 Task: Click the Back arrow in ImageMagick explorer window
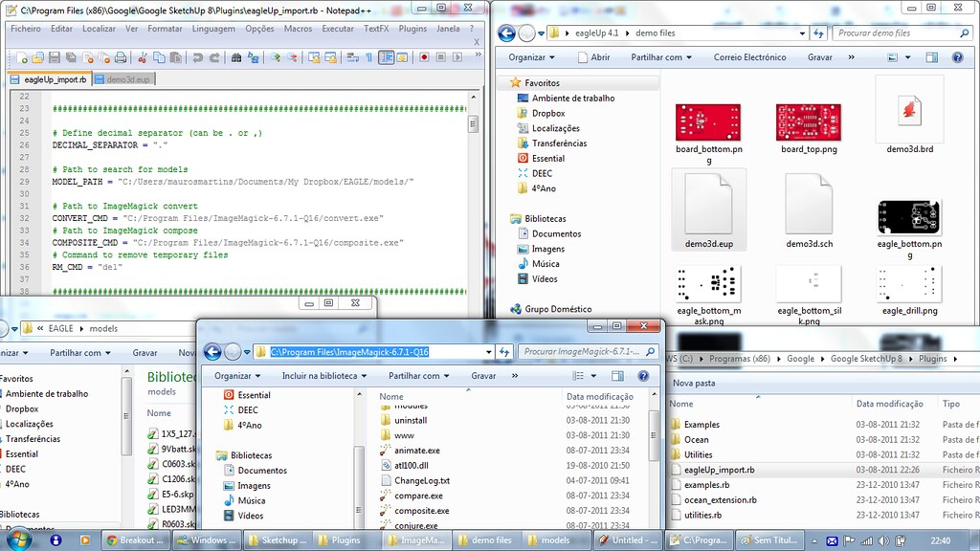212,352
